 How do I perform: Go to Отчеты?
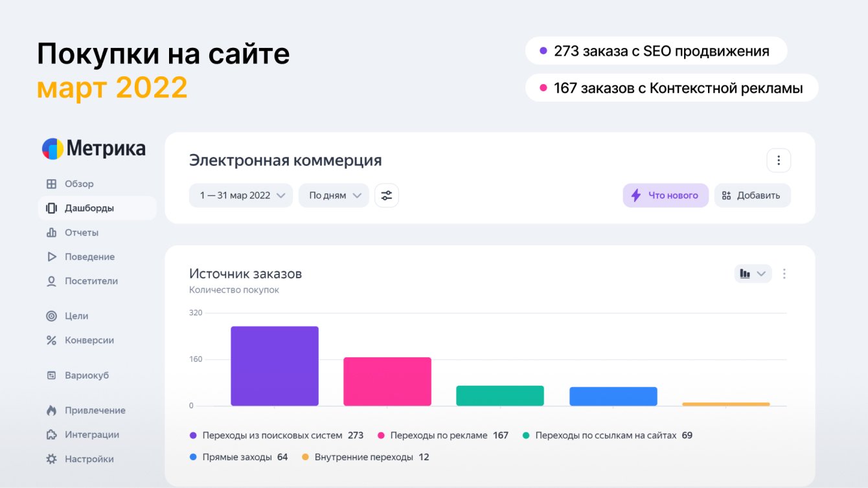click(x=82, y=232)
